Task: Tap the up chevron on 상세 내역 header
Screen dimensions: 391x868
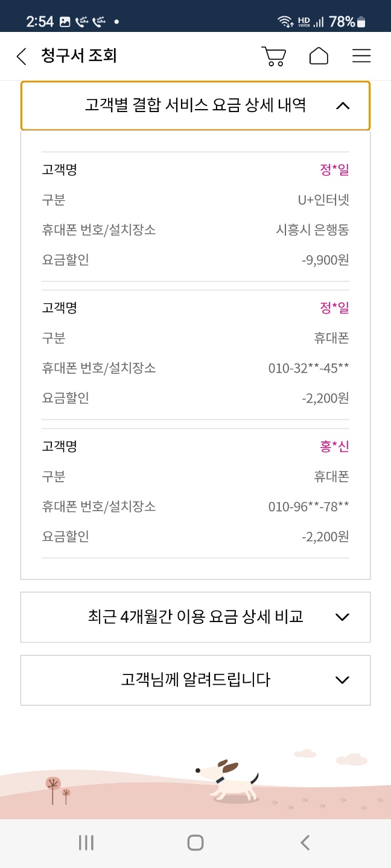Action: coord(342,106)
